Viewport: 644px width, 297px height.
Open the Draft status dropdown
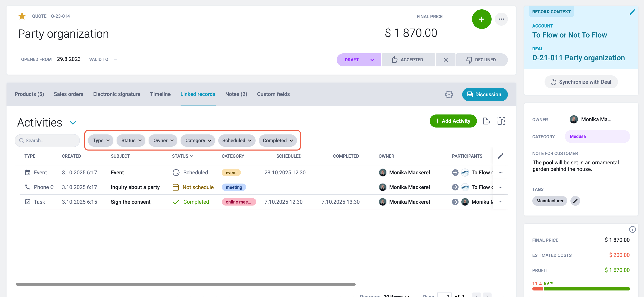pyautogui.click(x=358, y=60)
